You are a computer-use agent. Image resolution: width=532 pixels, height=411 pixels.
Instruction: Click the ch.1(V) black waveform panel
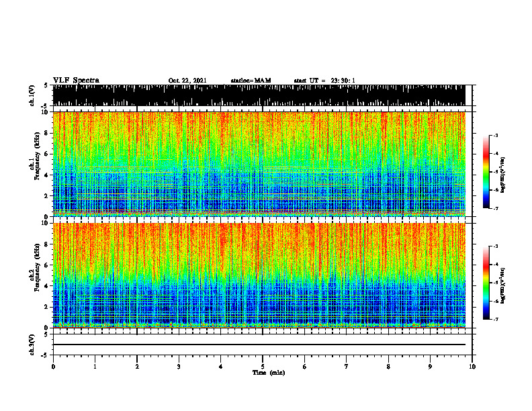pyautogui.click(x=259, y=95)
